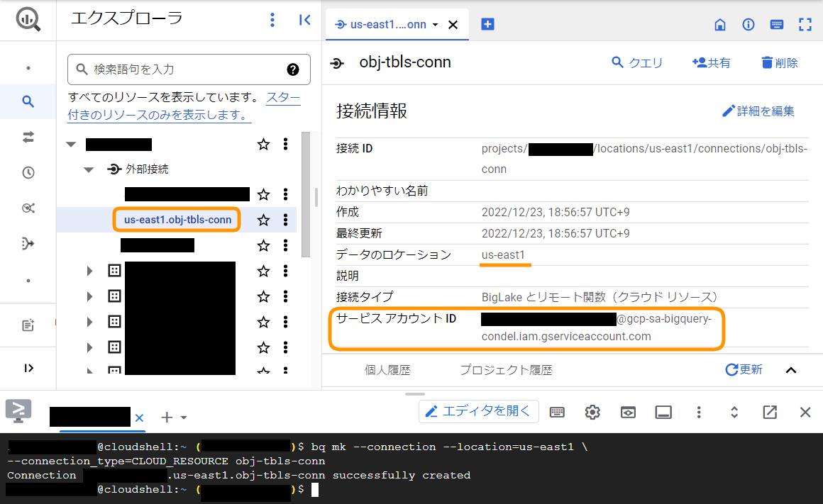Open the Dataform icon in sidebar
The height and width of the screenshot is (504, 823).
pyautogui.click(x=28, y=243)
